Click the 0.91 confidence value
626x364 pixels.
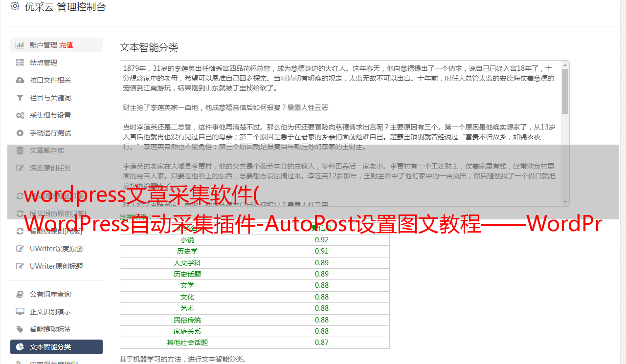pos(322,251)
